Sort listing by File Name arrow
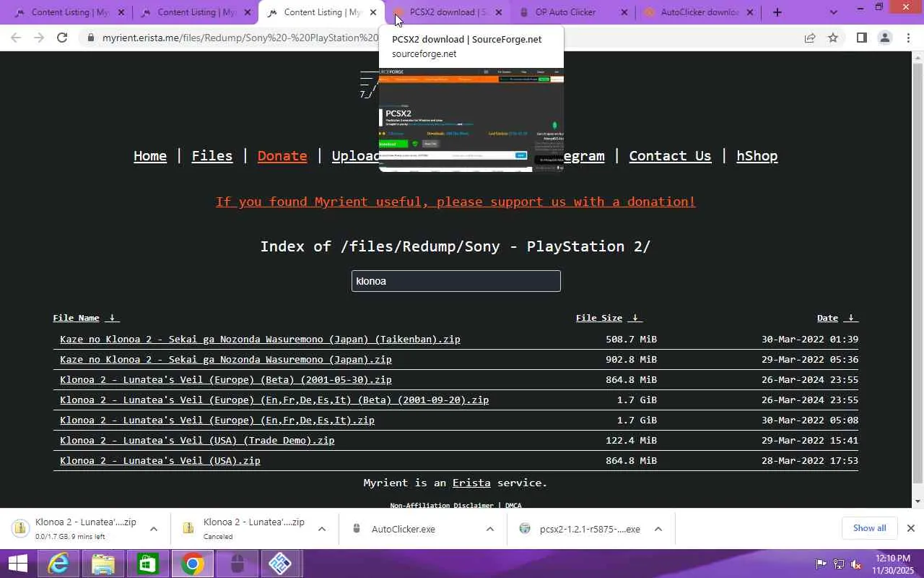The height and width of the screenshot is (578, 924). coord(112,318)
